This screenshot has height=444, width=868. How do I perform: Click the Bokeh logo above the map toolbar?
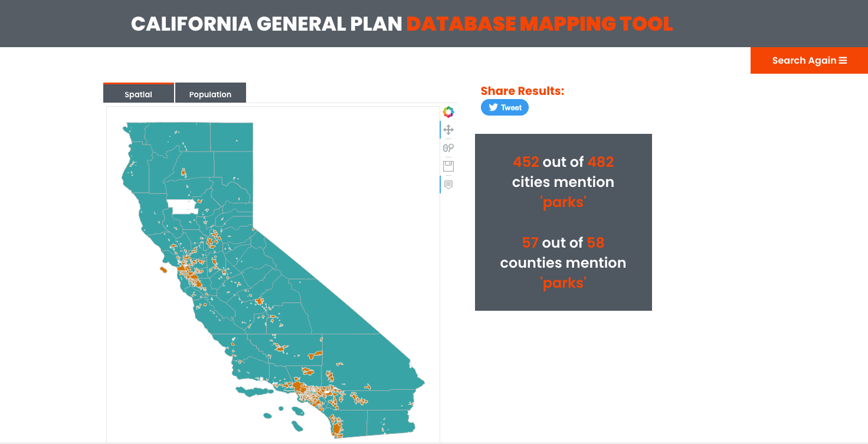pos(448,111)
